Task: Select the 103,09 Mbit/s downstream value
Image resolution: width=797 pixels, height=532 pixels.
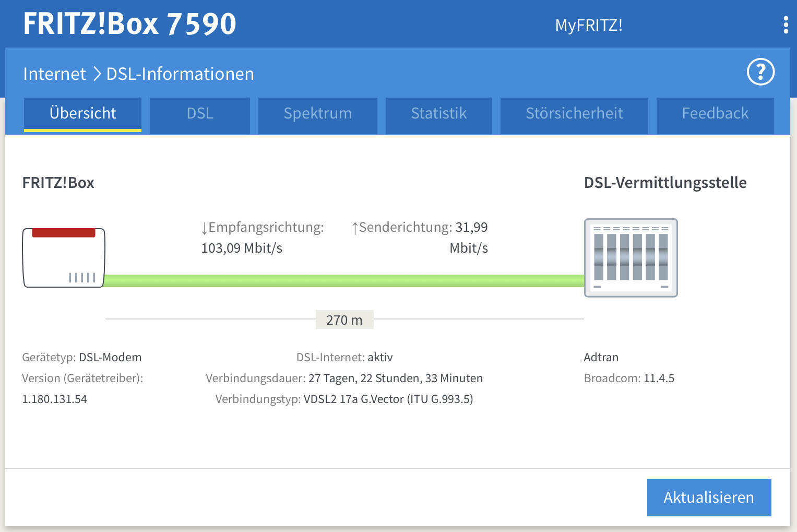Action: click(x=242, y=248)
